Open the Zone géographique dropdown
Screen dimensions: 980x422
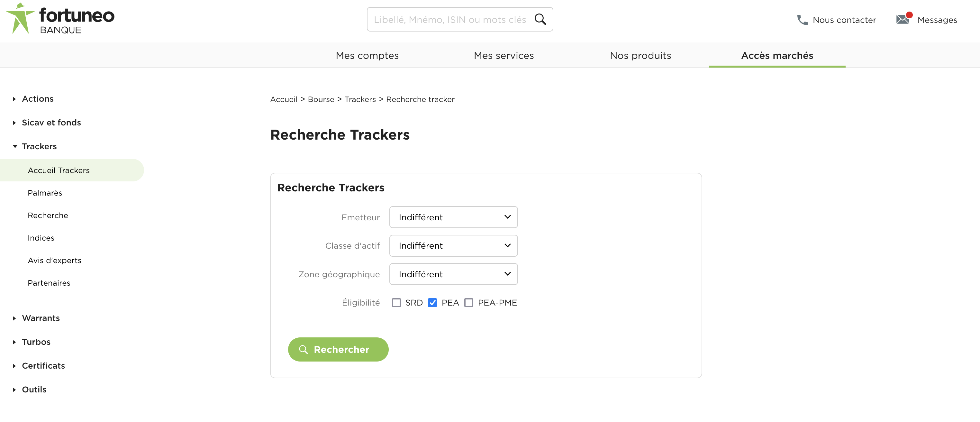453,274
